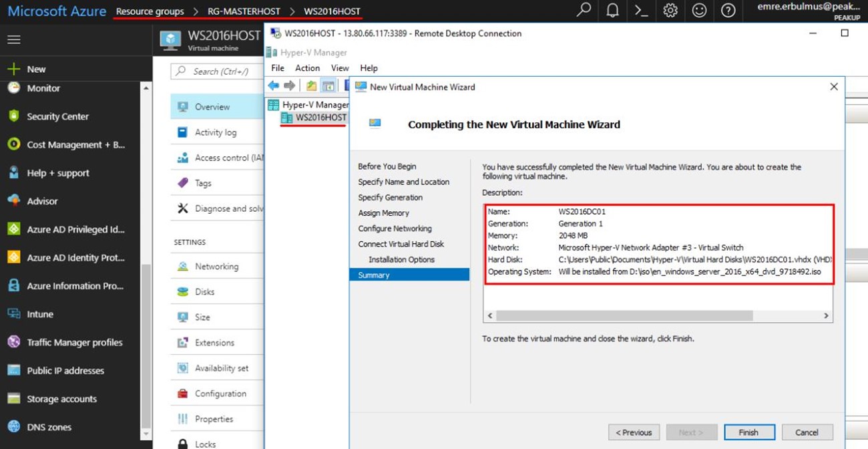
Task: Open Configuration under Settings
Action: click(217, 394)
